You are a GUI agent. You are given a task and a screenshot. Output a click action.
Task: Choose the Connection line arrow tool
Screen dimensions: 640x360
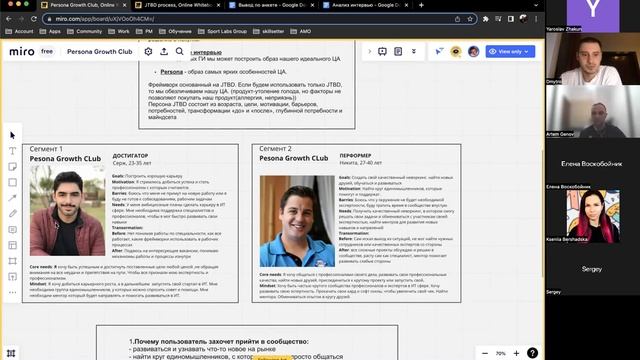coord(13,198)
